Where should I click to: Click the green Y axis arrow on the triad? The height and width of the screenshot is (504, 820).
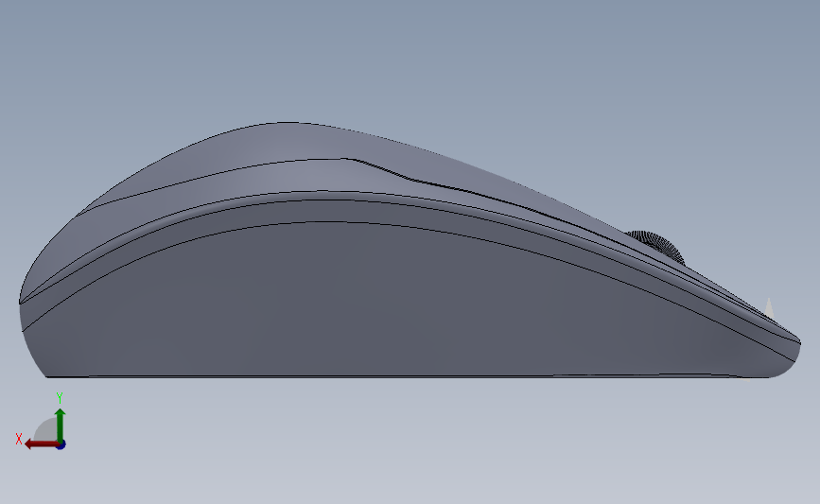pos(60,426)
